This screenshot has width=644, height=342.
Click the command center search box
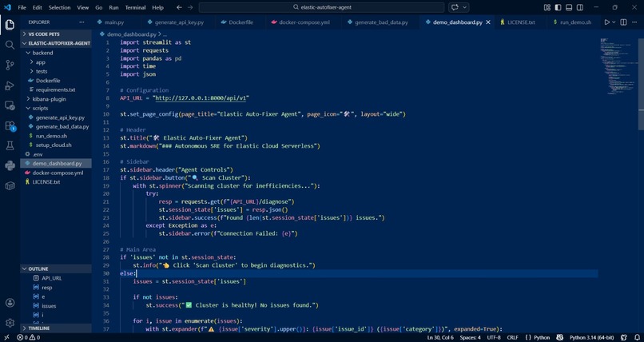(x=321, y=7)
